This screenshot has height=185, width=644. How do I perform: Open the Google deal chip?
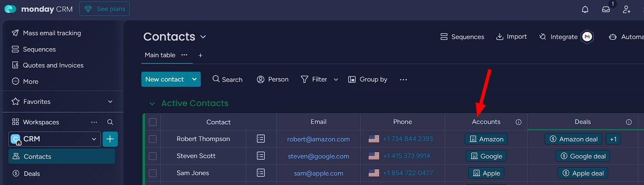click(x=583, y=156)
